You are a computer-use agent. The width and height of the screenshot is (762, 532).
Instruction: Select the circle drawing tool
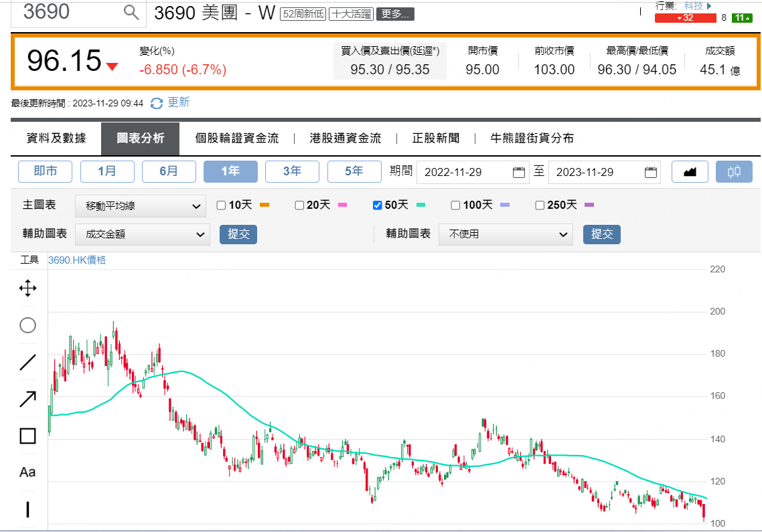coord(27,325)
